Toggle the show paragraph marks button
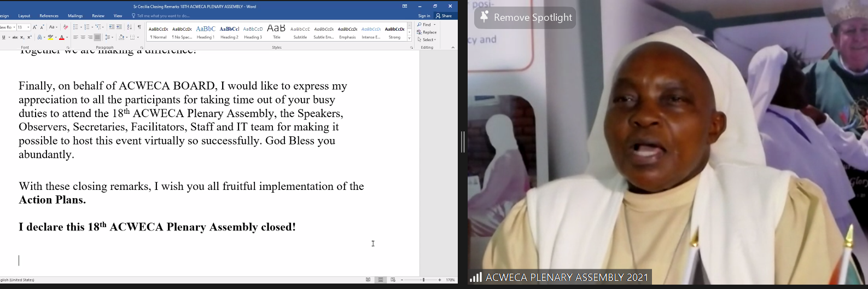Viewport: 868px width, 289px height. coord(139,27)
